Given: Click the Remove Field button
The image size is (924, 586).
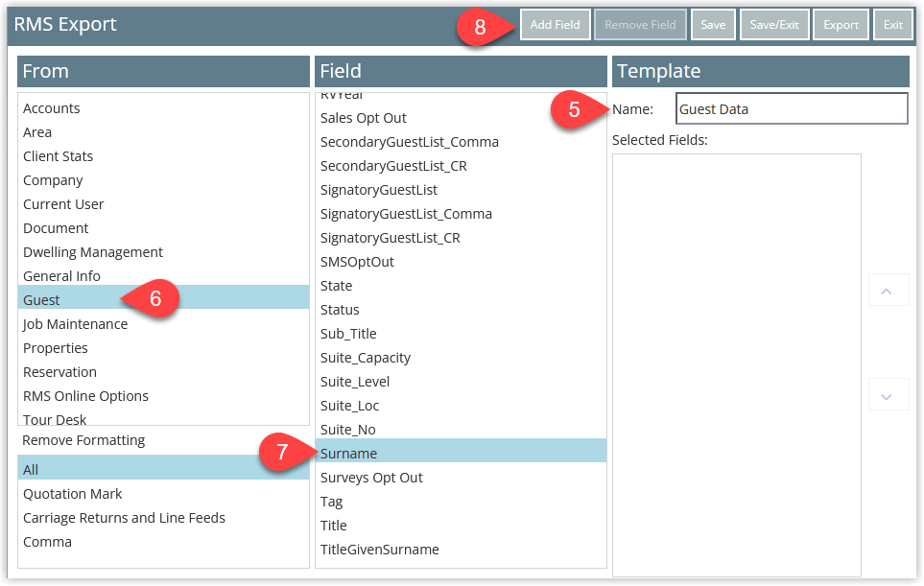Looking at the screenshot, I should [x=640, y=25].
